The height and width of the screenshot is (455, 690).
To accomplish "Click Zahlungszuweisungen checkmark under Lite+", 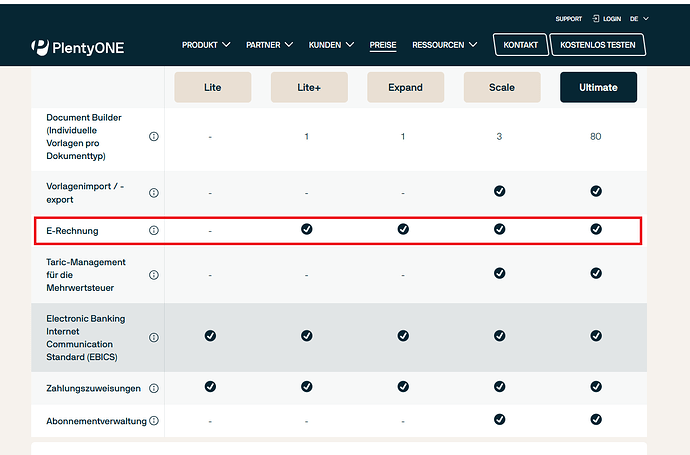I will click(307, 386).
